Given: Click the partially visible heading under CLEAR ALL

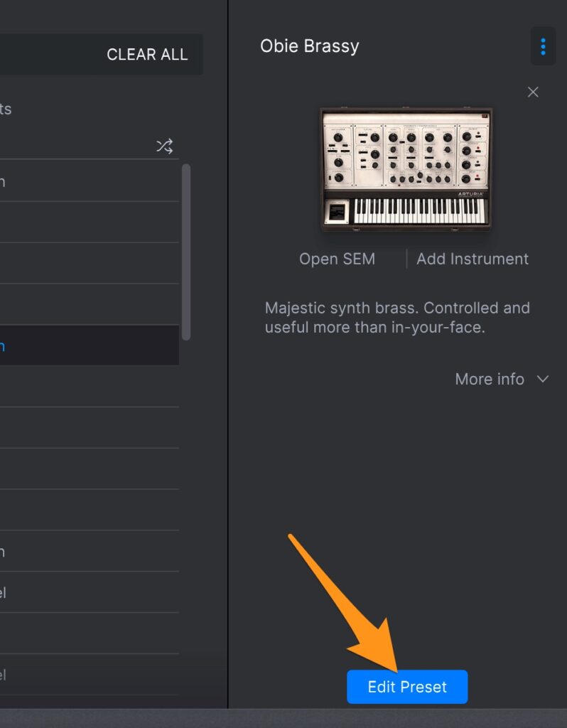Looking at the screenshot, I should tap(6, 109).
